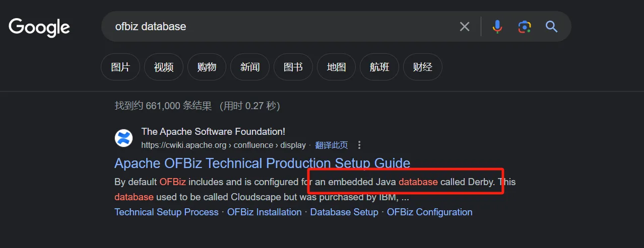
Task: Open Apache OFBiz Technical Production Setup Guide result
Action: click(262, 163)
